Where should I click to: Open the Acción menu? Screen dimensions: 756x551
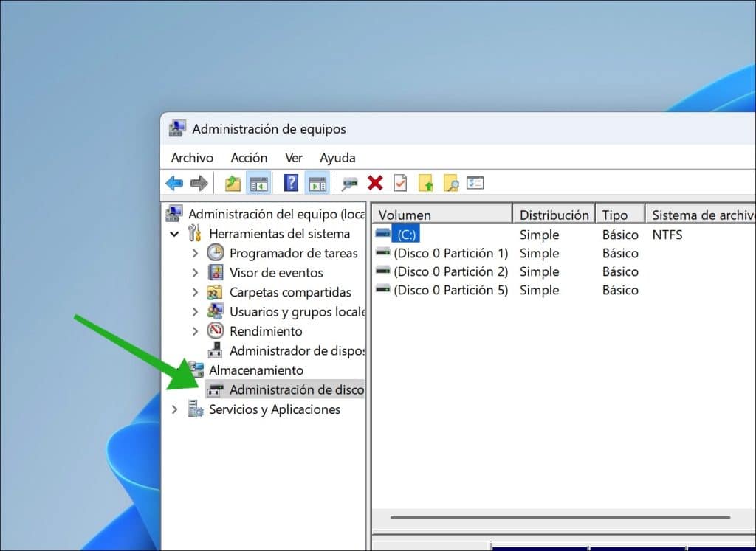pyautogui.click(x=249, y=158)
